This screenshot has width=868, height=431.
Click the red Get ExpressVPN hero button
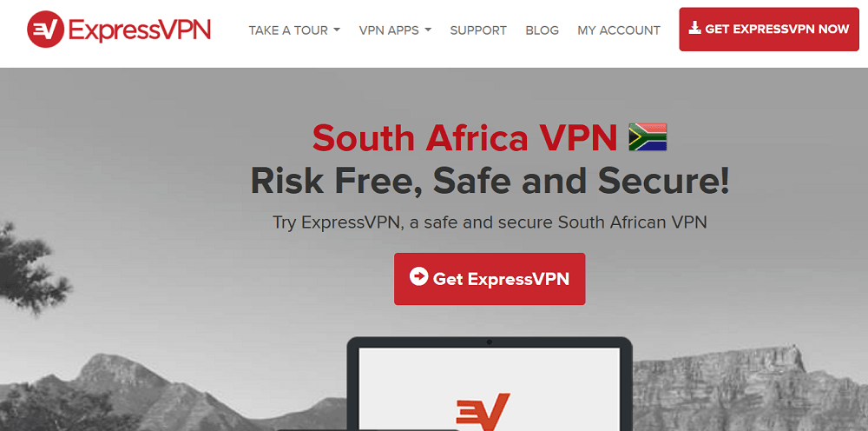[x=490, y=279]
